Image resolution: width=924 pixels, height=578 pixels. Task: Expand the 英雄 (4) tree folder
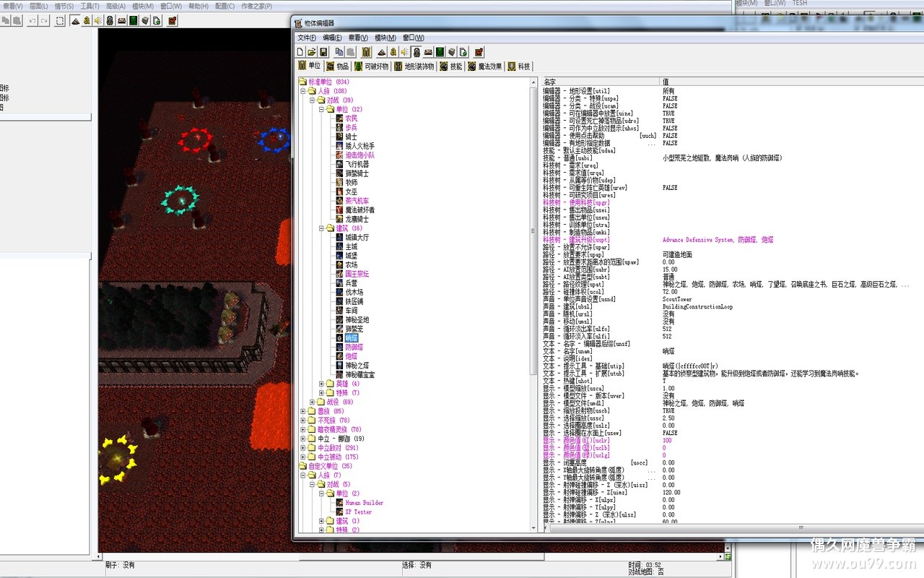coord(322,384)
